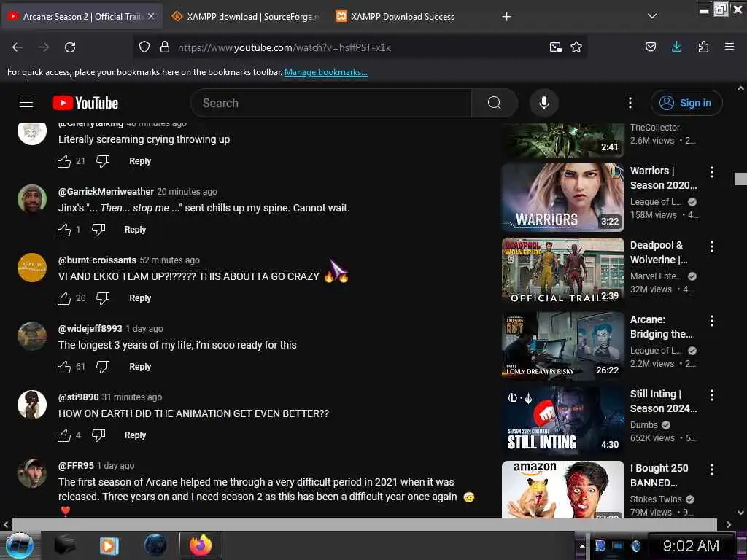Open YouTube settings three-dot menu
The image size is (747, 560).
click(630, 103)
